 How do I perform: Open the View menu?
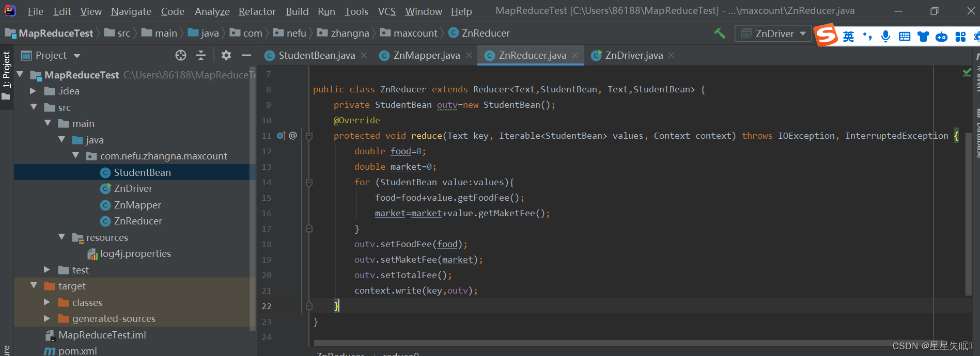91,11
